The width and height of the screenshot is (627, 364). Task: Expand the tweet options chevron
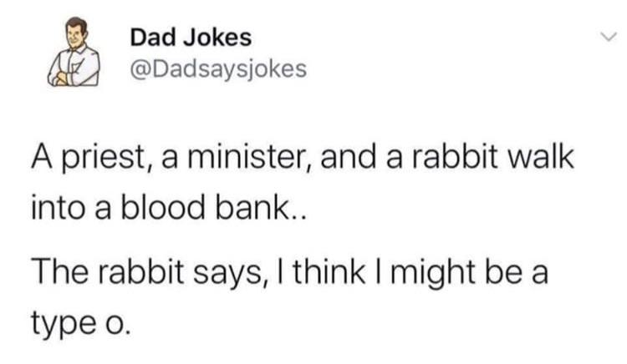click(609, 37)
